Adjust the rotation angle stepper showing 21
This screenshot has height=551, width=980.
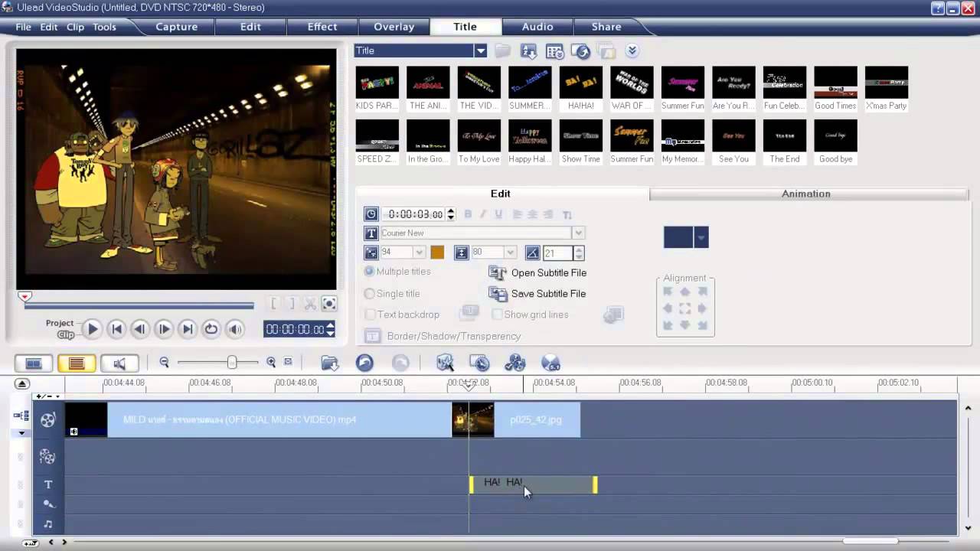578,253
